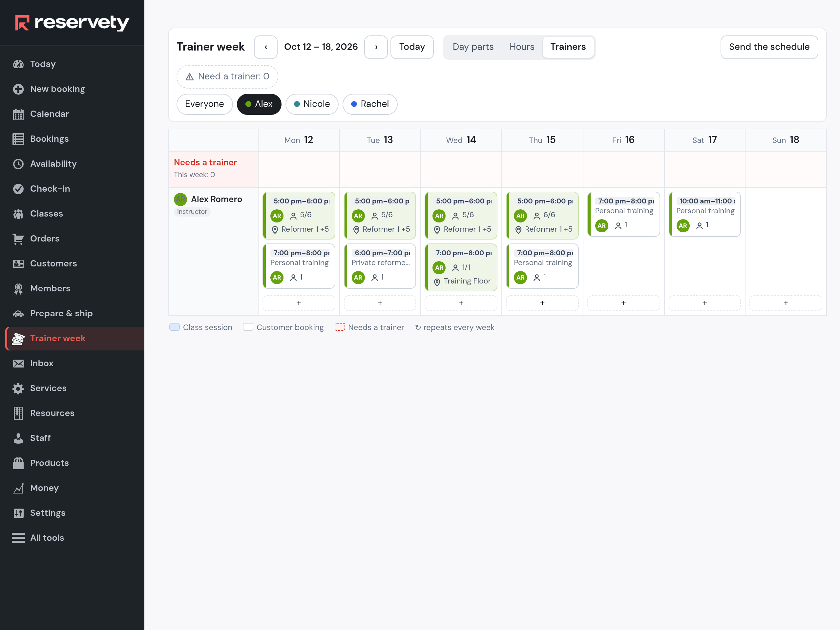Open All tools hamburger icon
Screen dimensions: 840x630
18,538
